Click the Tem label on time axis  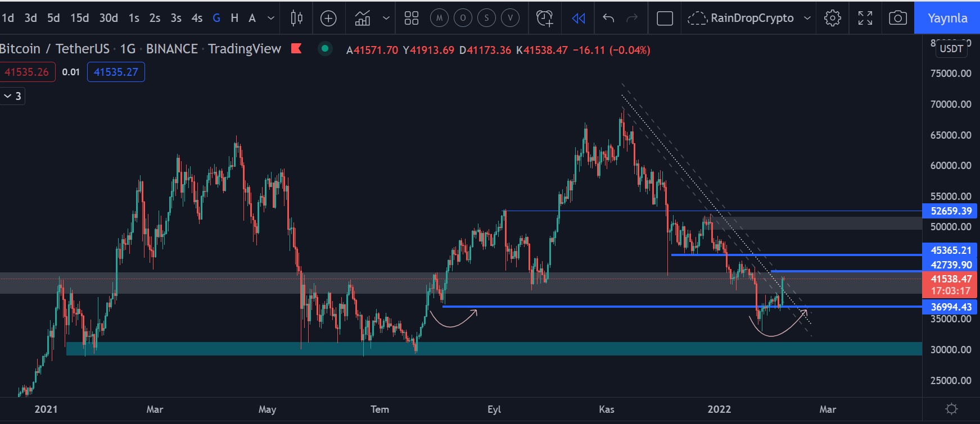tap(380, 409)
